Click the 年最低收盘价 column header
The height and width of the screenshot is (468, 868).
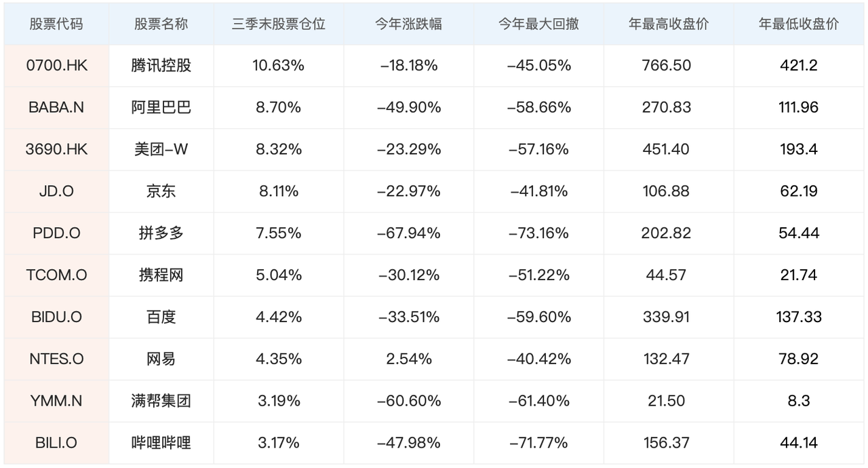pos(798,24)
